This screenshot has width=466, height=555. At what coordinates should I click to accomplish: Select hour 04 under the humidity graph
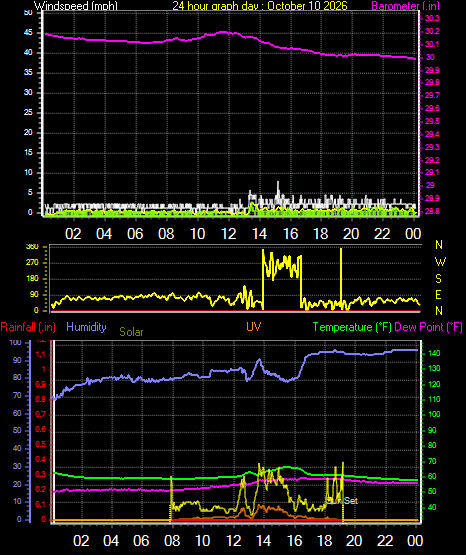pos(111,541)
